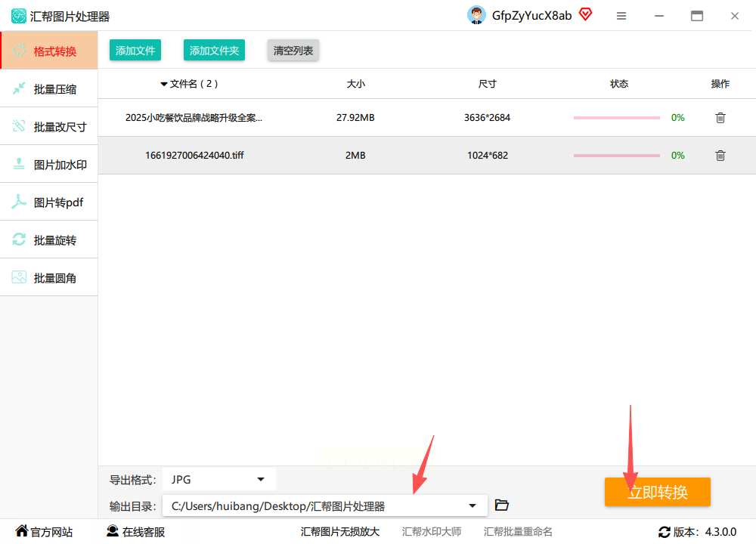Switch to the 批量压缩 tab
The image size is (756, 544).
tap(48, 88)
